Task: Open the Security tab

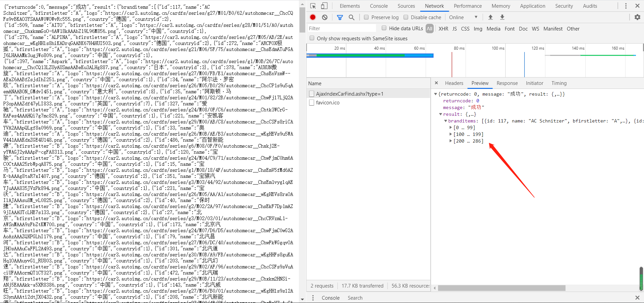Action: 564,6
